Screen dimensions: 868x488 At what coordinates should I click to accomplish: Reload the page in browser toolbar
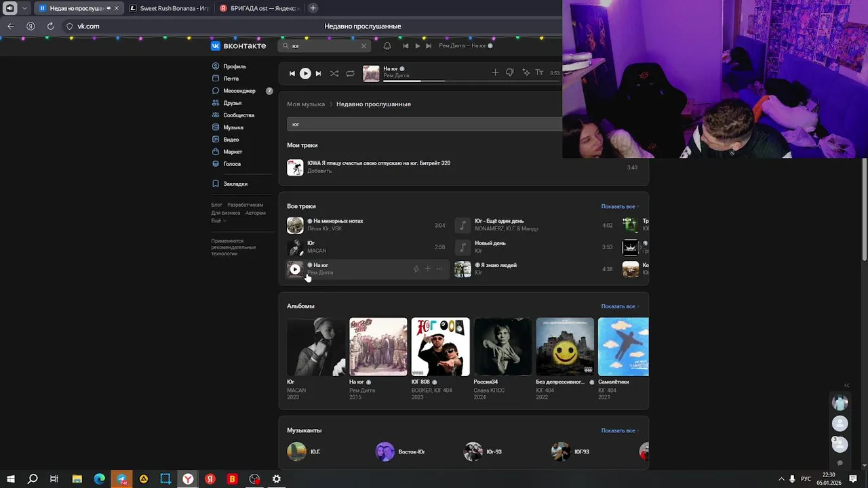(x=50, y=26)
